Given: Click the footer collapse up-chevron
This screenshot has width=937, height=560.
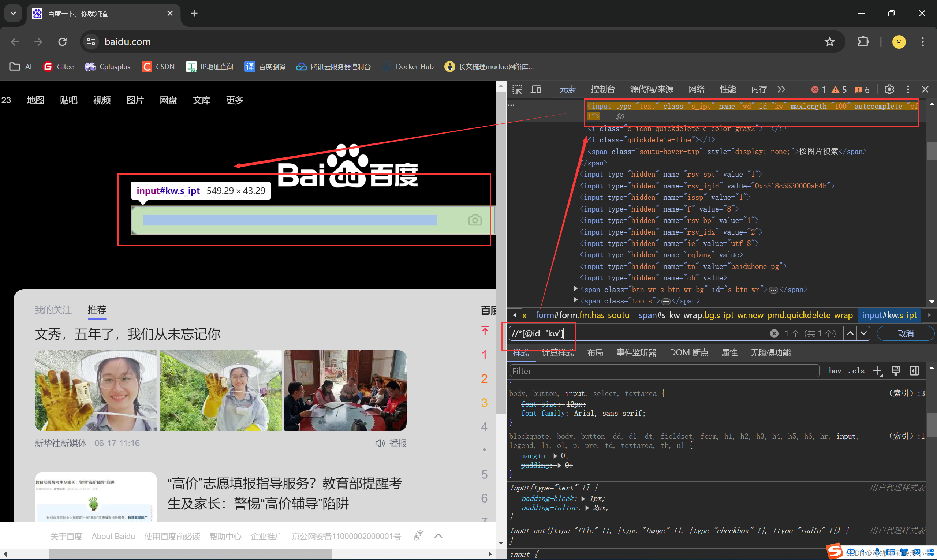Looking at the screenshot, I should tap(438, 536).
